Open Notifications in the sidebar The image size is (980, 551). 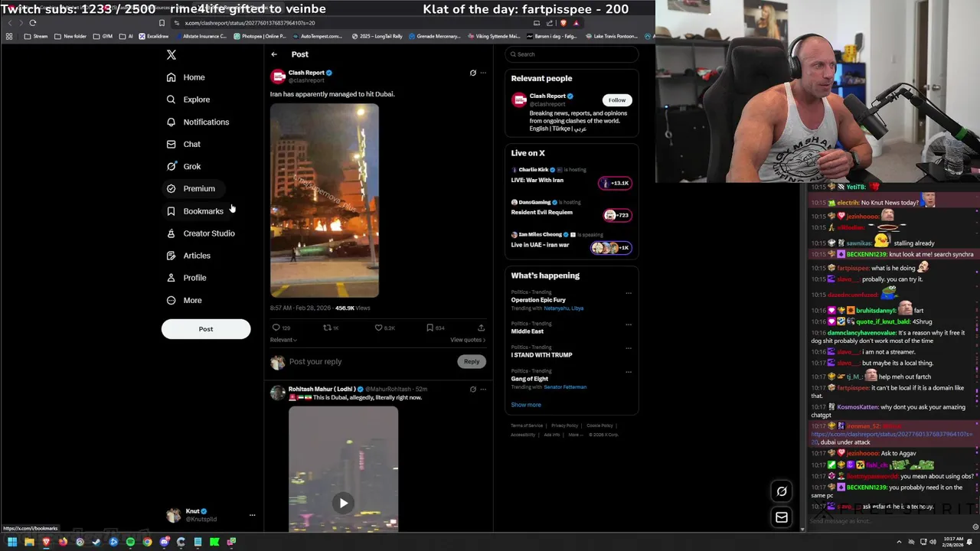pyautogui.click(x=198, y=122)
